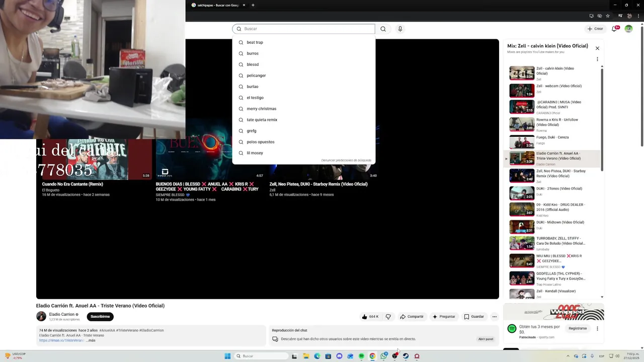Image resolution: width=644 pixels, height=362 pixels.
Task: Open the rimas.io/TristeVerano link
Action: point(62,340)
